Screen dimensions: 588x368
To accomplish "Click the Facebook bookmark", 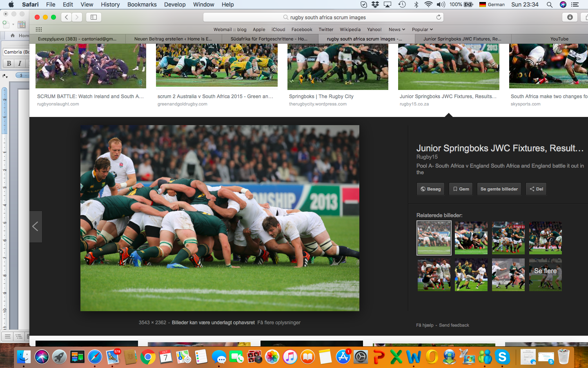I will click(302, 29).
